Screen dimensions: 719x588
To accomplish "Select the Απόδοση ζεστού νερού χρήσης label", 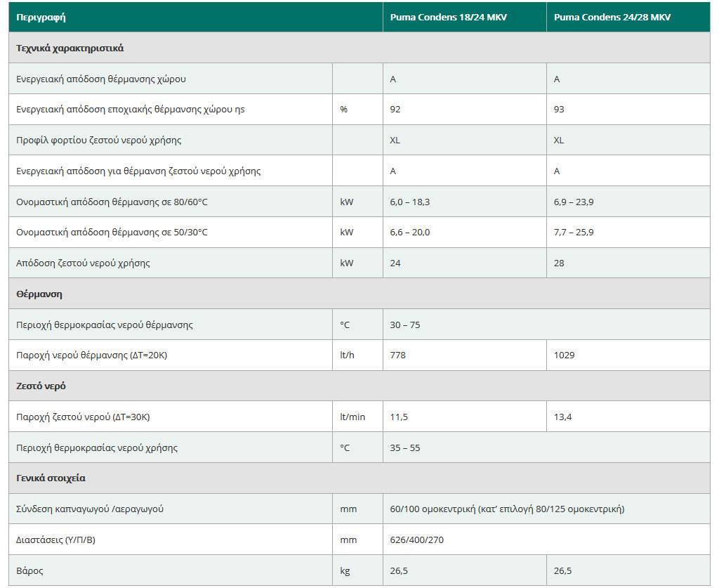I will 83,263.
